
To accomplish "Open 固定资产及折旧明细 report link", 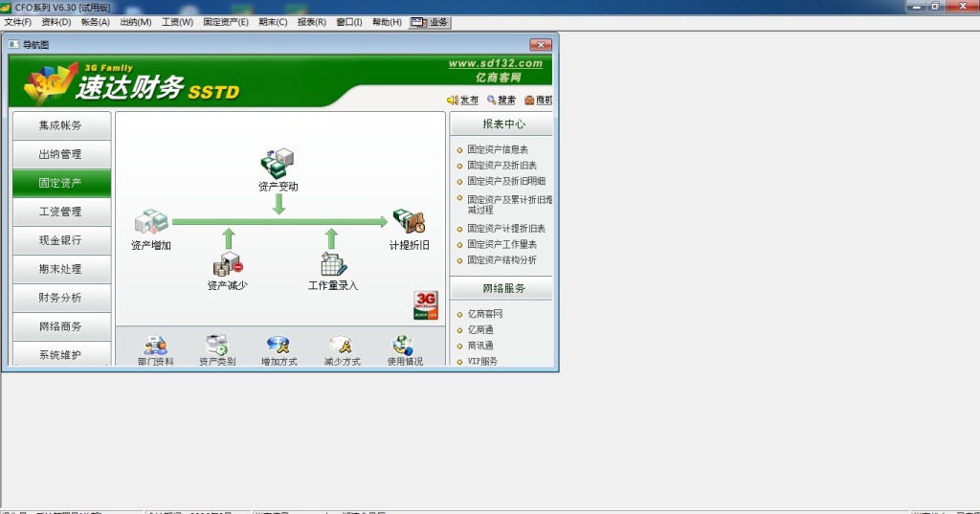I will pos(506,181).
